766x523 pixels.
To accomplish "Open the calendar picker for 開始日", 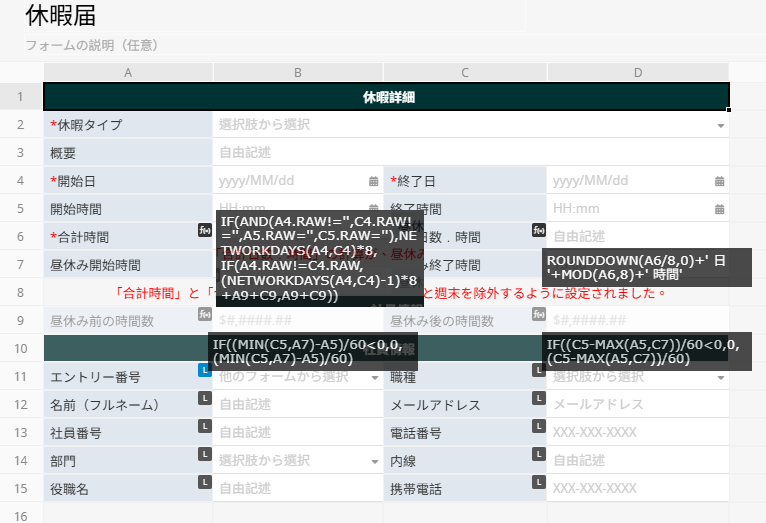I will pos(374,181).
